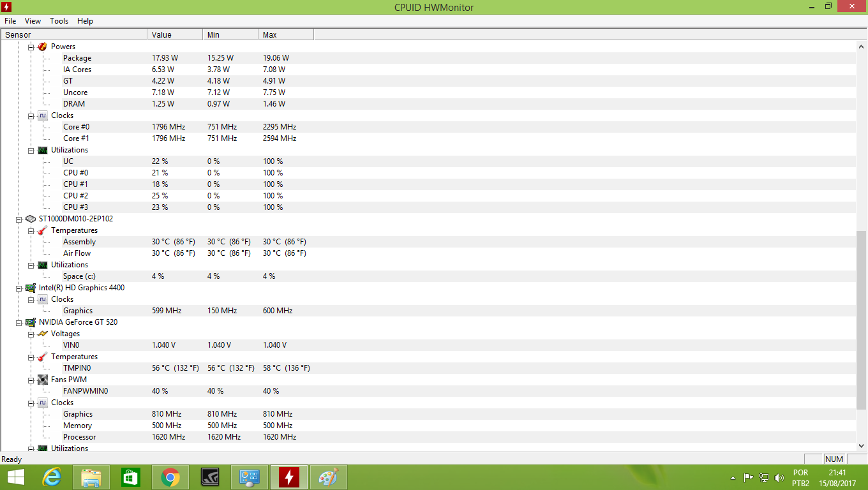Click the Powers flame icon
The image size is (868, 490).
pos(42,47)
